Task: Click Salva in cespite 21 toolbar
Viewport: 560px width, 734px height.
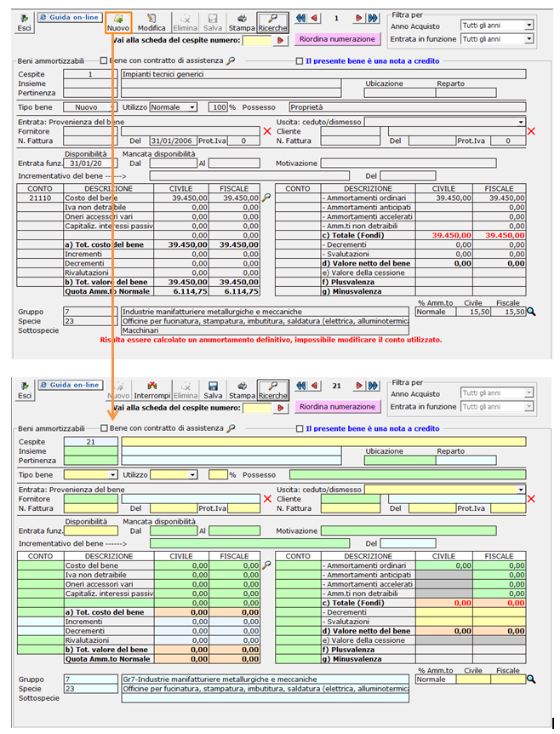Action: 213,390
